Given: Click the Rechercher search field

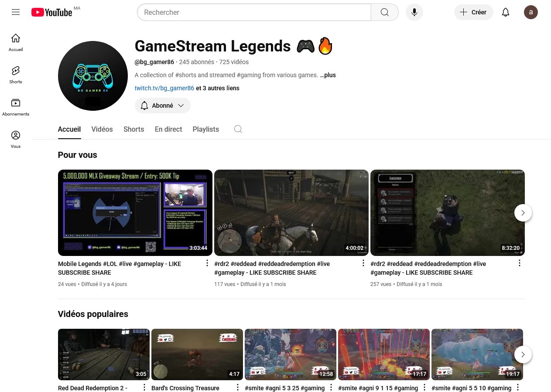Looking at the screenshot, I should (x=254, y=12).
